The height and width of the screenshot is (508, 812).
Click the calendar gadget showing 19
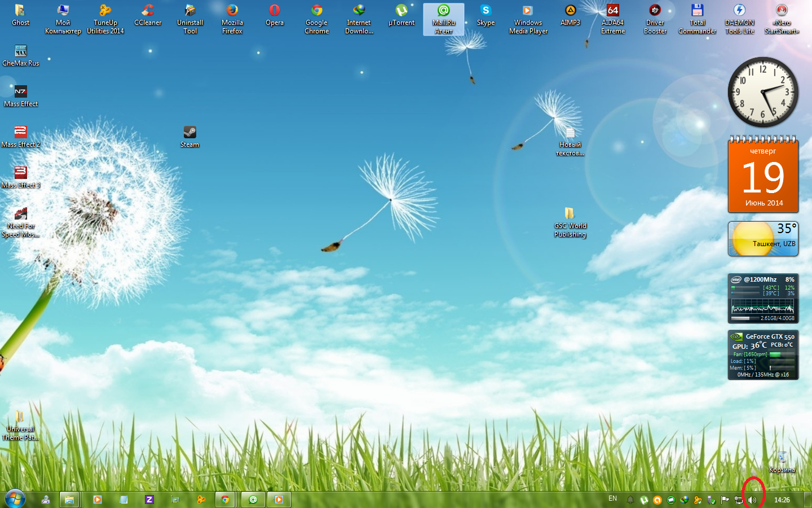(763, 174)
